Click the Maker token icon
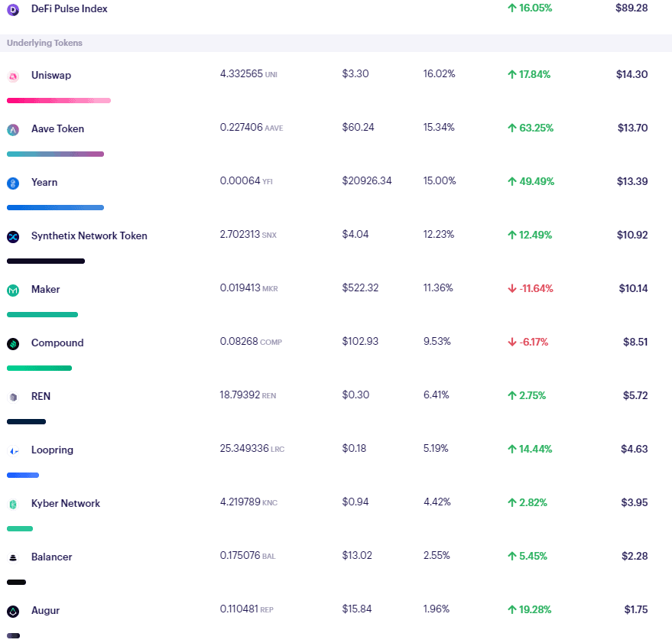This screenshot has width=672, height=643. click(x=13, y=291)
